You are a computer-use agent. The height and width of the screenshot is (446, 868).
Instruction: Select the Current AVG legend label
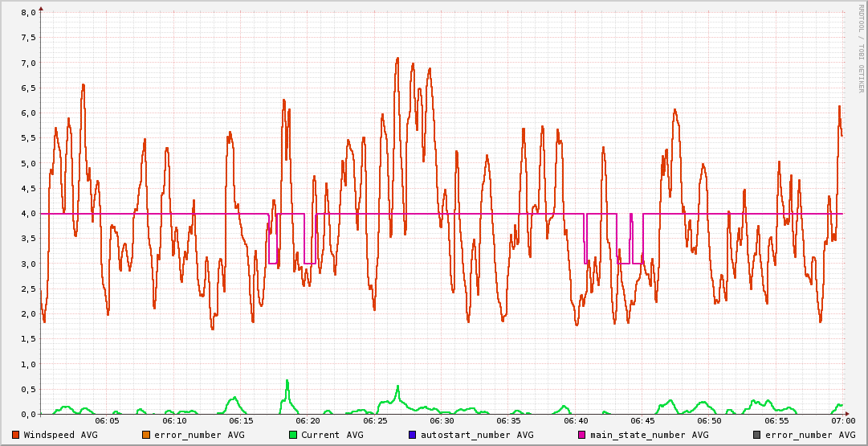tap(332, 435)
